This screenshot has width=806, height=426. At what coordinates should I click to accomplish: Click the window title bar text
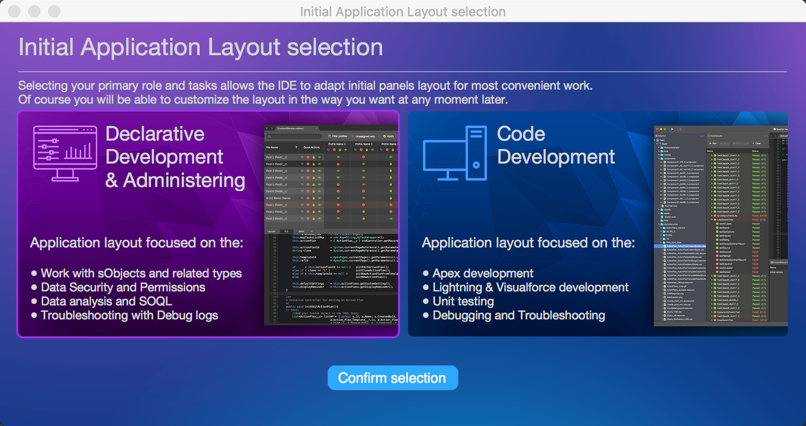coord(403,11)
